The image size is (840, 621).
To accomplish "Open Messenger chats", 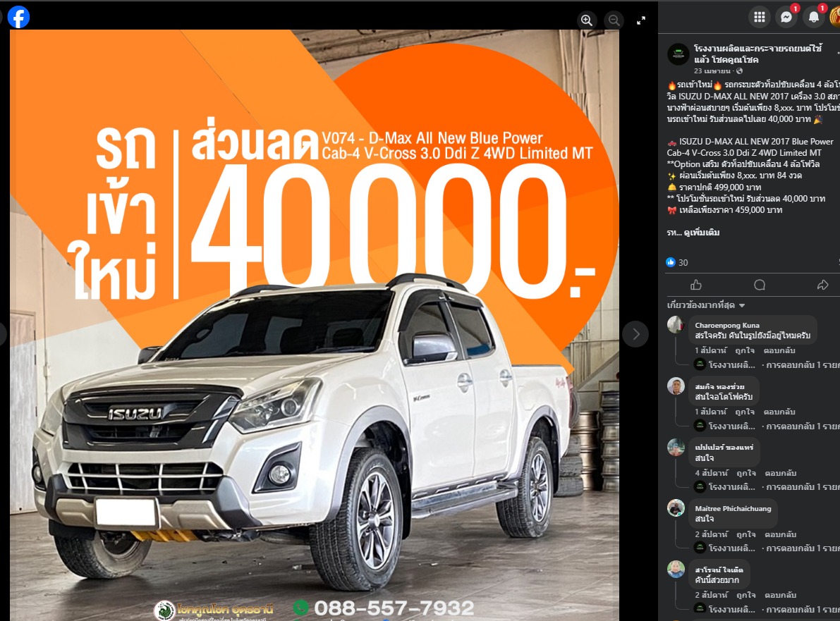I will click(x=786, y=17).
